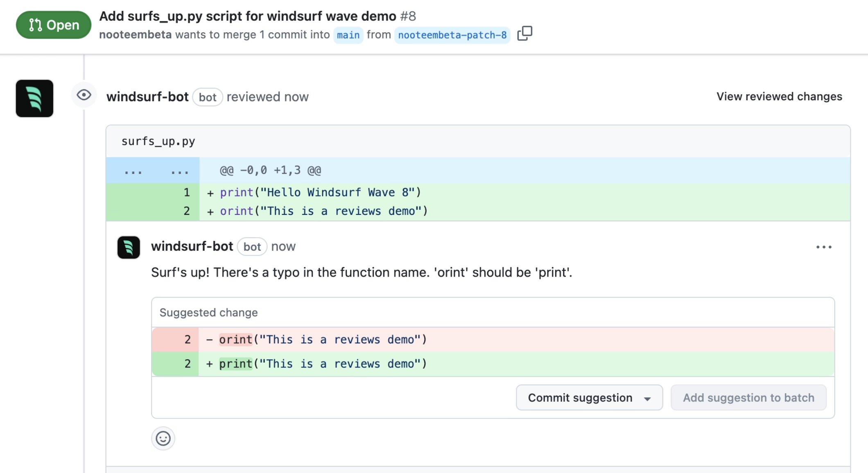The width and height of the screenshot is (868, 473).
Task: Click the pull request title text
Action: tap(248, 16)
